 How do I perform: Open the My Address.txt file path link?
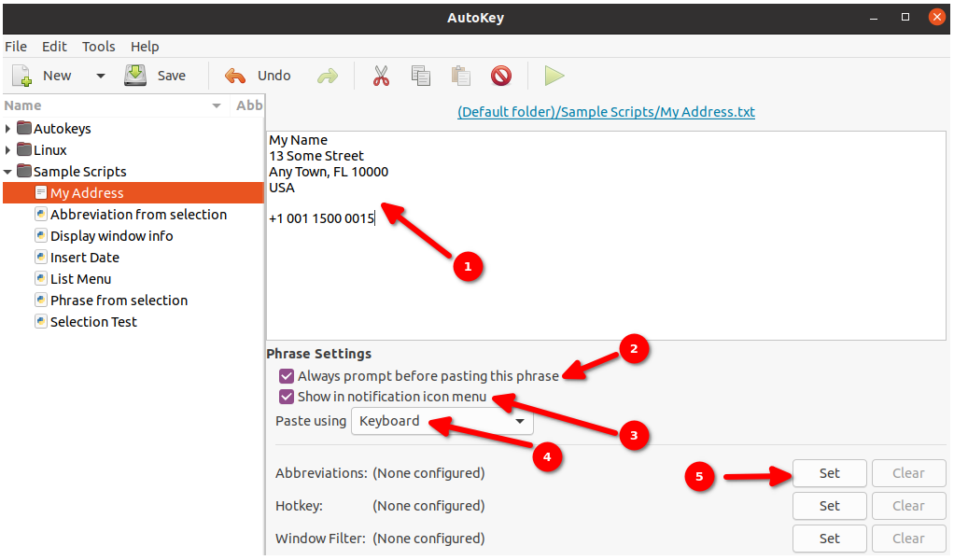(x=606, y=112)
